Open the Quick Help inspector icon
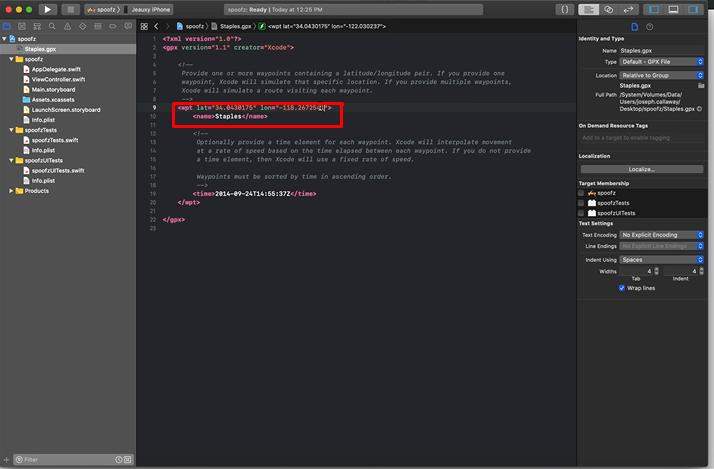714x469 pixels. pyautogui.click(x=651, y=26)
